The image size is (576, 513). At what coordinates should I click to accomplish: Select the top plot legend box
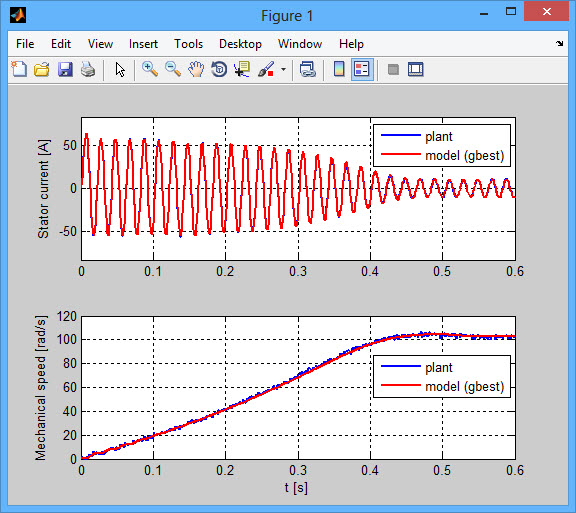(x=442, y=146)
